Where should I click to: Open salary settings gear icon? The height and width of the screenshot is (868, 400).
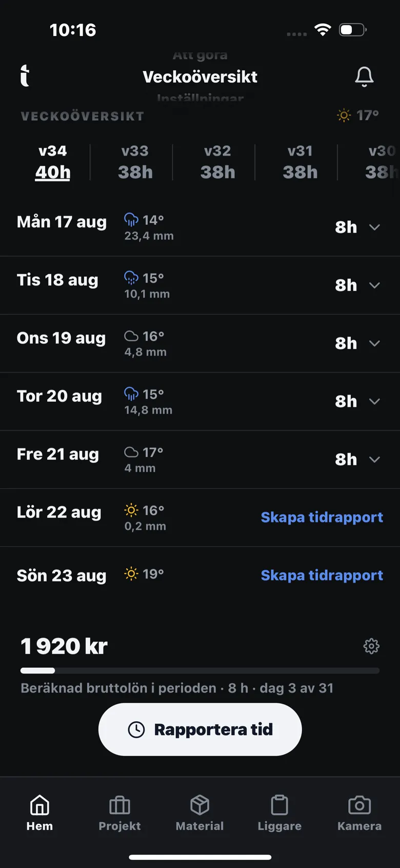(x=371, y=646)
